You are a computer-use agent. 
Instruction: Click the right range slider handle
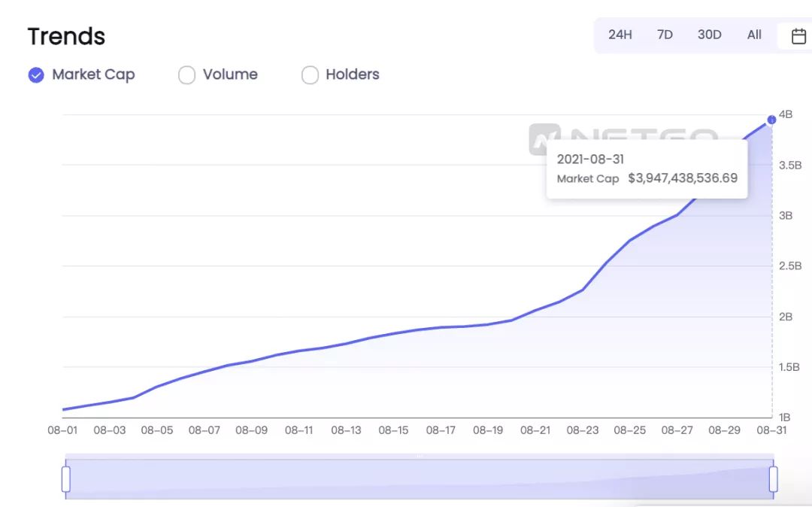coord(773,479)
